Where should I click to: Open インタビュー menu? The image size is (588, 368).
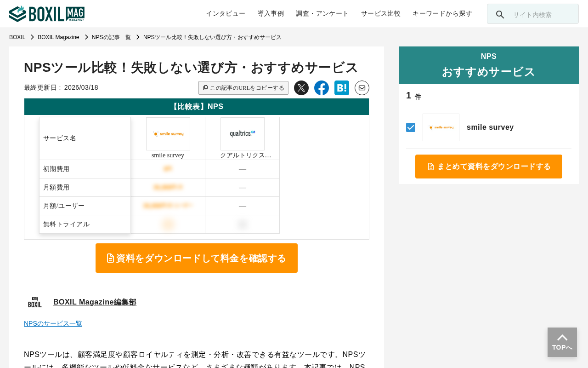226,14
